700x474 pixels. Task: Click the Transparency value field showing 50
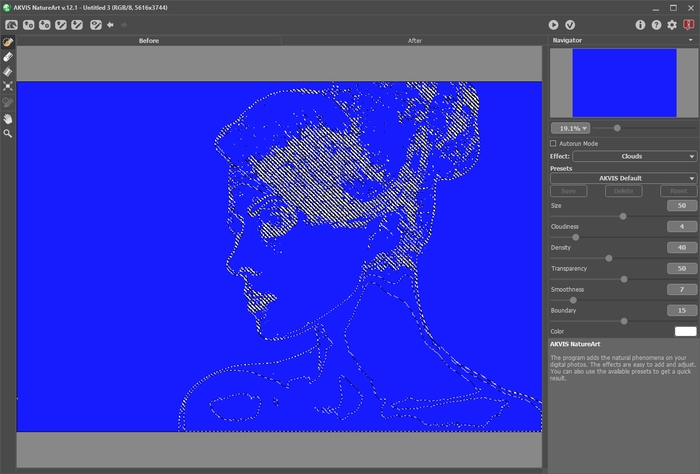[x=682, y=269]
